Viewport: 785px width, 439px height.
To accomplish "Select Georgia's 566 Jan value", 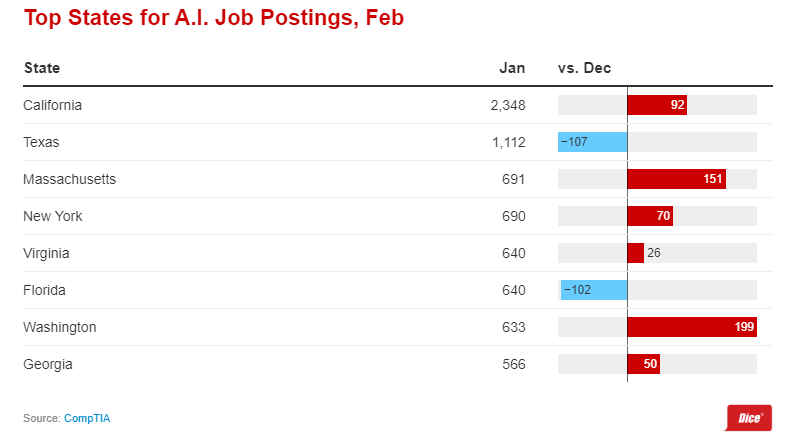I will tap(514, 364).
